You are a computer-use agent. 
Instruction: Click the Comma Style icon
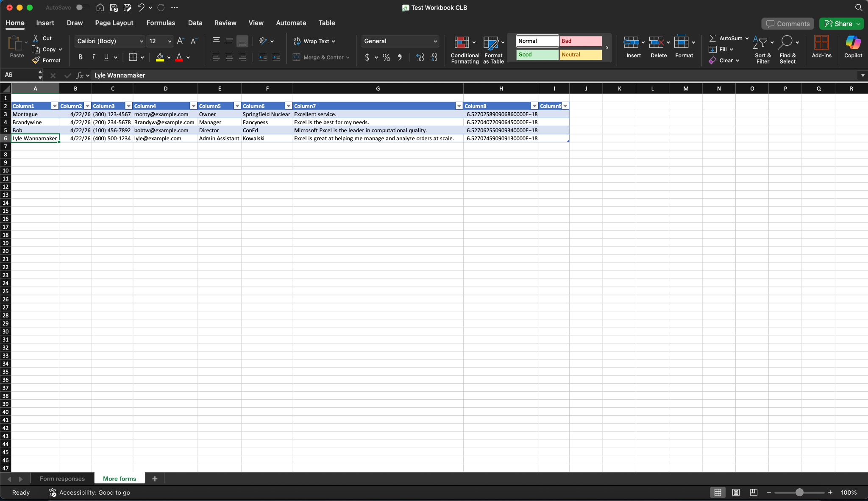pyautogui.click(x=400, y=57)
